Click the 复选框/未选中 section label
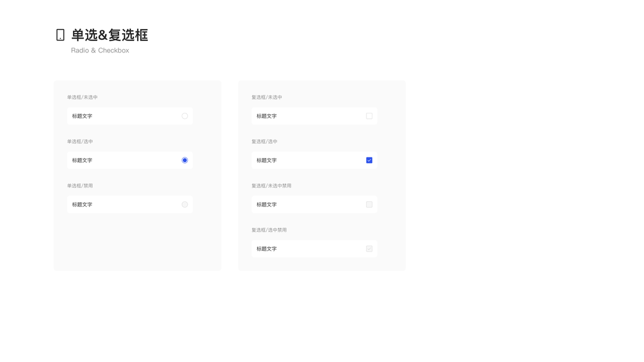644x362 pixels. 267,97
